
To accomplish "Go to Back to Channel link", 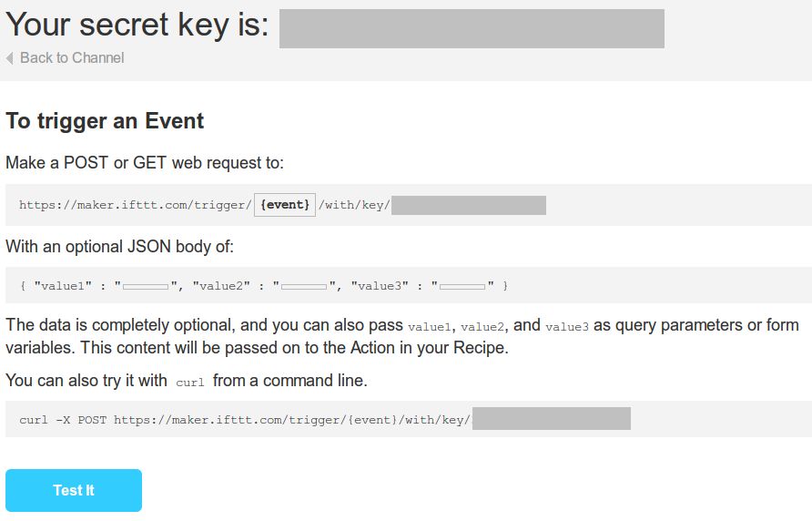I will click(x=72, y=58).
